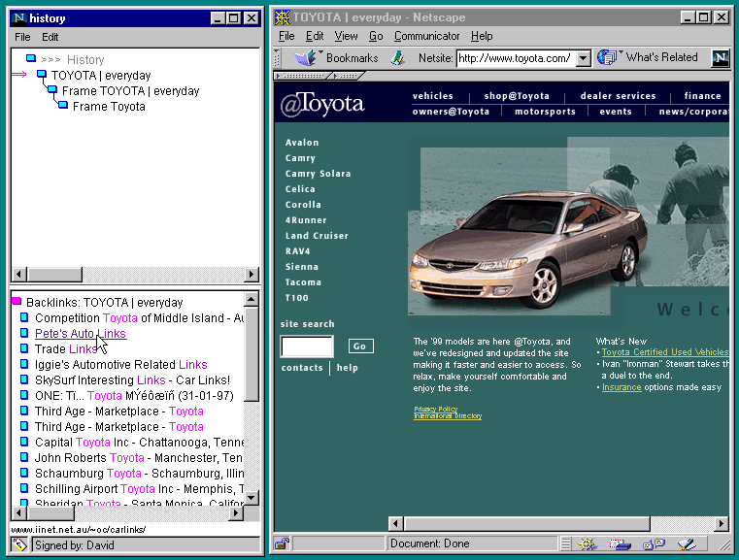Open the dealer services navigation link
Viewport: 739px width, 560px height.
click(618, 96)
